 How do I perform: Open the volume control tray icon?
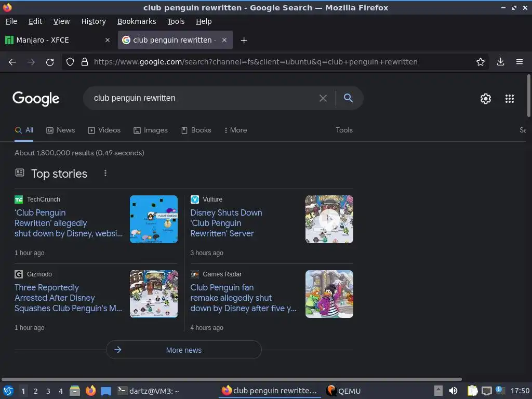[x=453, y=391]
